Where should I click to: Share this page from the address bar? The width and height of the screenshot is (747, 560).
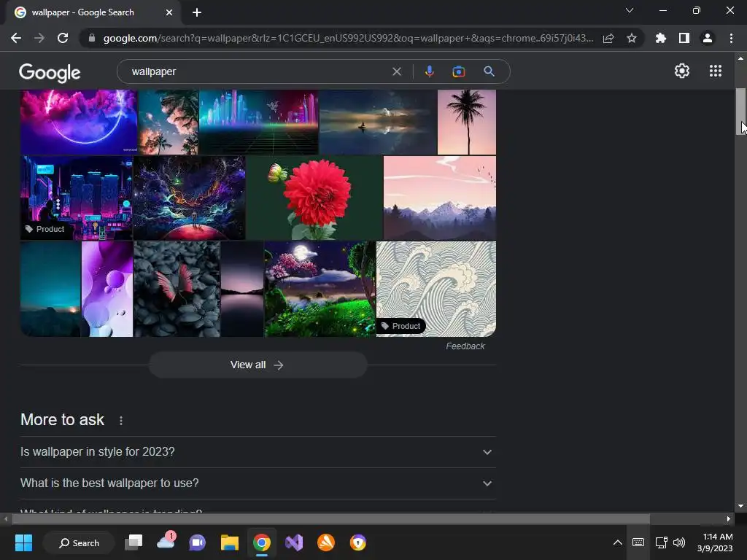(x=608, y=38)
